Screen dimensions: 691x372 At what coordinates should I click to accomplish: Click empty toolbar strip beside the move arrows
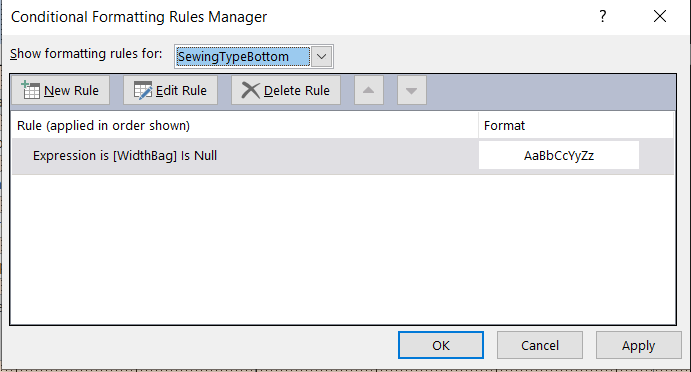click(551, 90)
